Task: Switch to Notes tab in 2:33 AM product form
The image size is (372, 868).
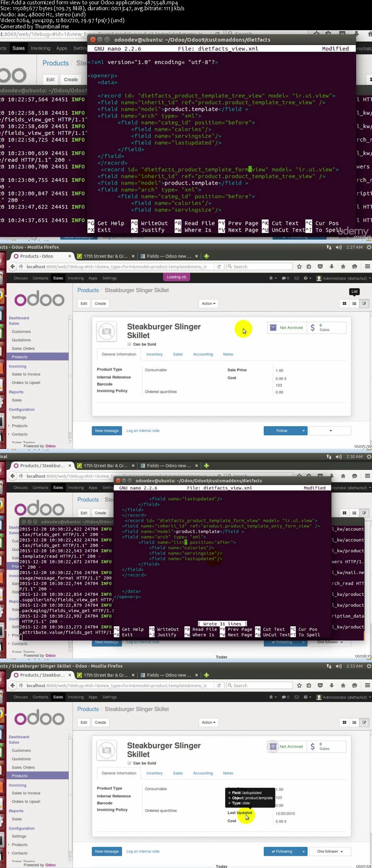Action: pos(228,773)
